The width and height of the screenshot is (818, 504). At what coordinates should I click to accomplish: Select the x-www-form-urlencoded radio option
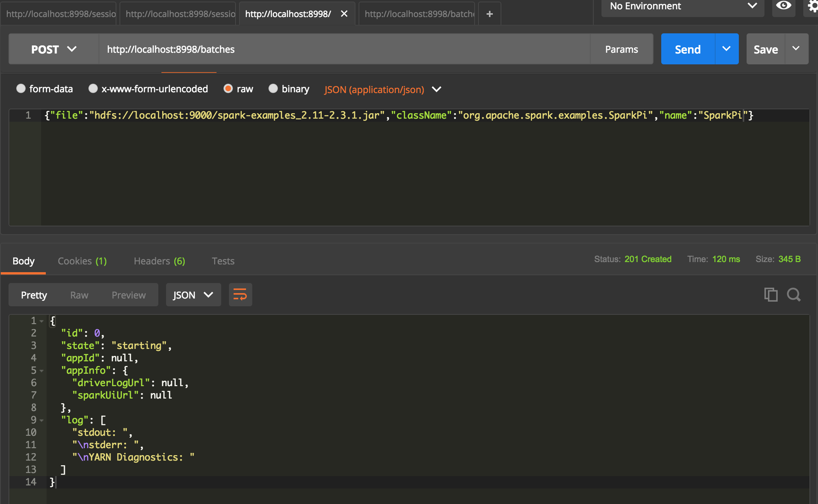pos(93,89)
